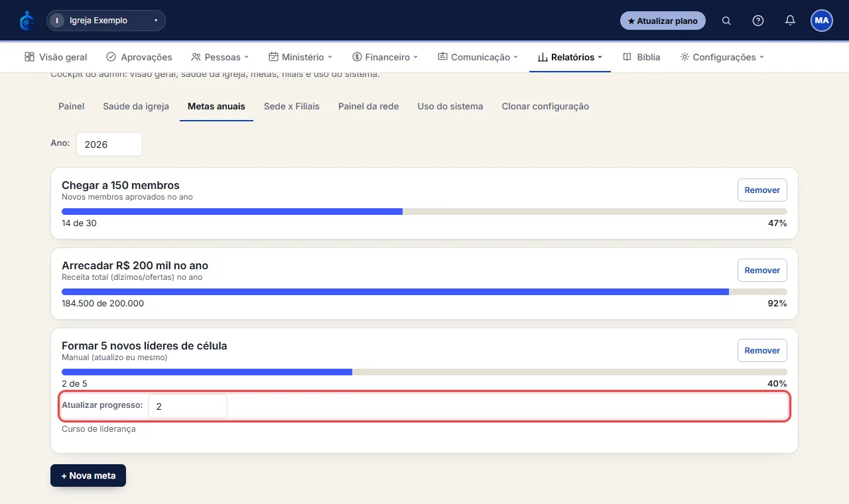
Task: Click the Configurações gear icon
Action: pyautogui.click(x=685, y=57)
